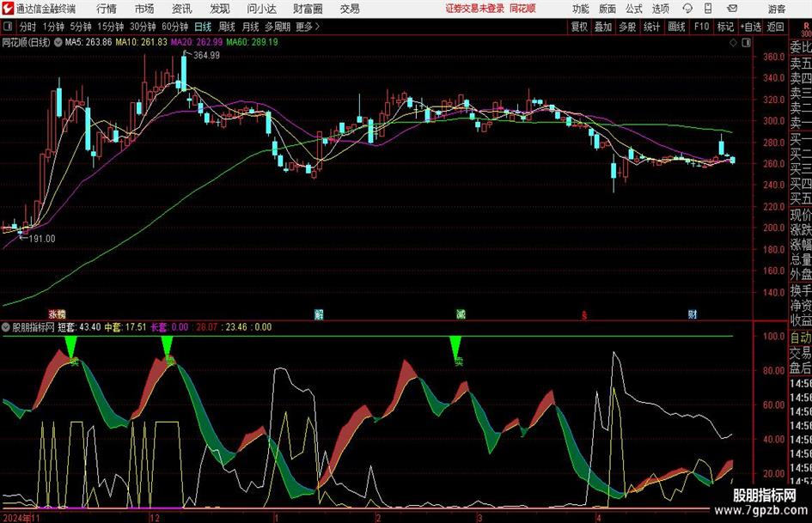Click the 涨榜 marker on the chart
Screen dimensions: 812x523
(57, 313)
